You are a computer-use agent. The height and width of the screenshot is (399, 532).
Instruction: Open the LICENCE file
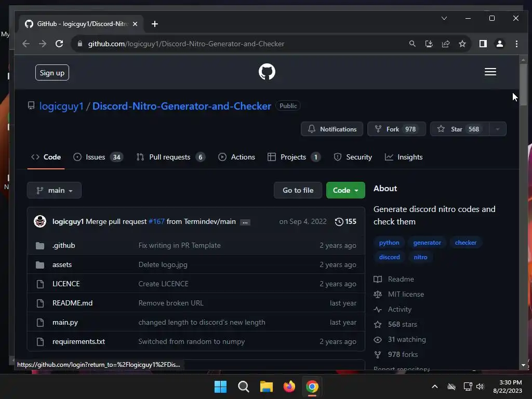coord(66,284)
